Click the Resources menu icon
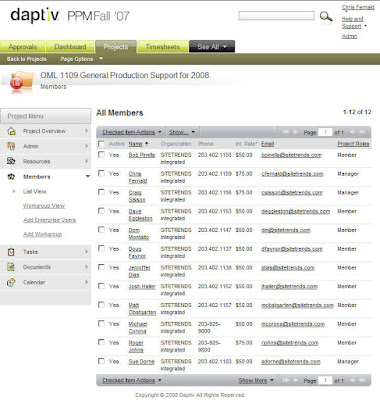This screenshot has width=380, height=400. 11,161
